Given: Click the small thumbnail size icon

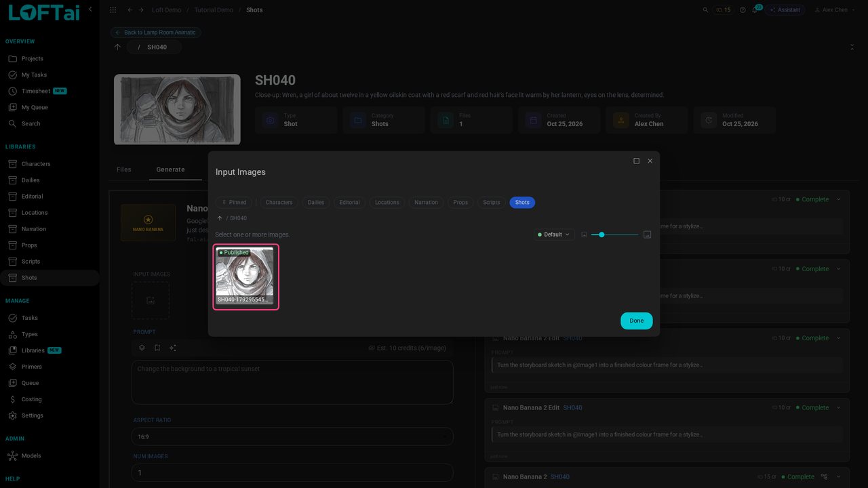Looking at the screenshot, I should pos(584,235).
